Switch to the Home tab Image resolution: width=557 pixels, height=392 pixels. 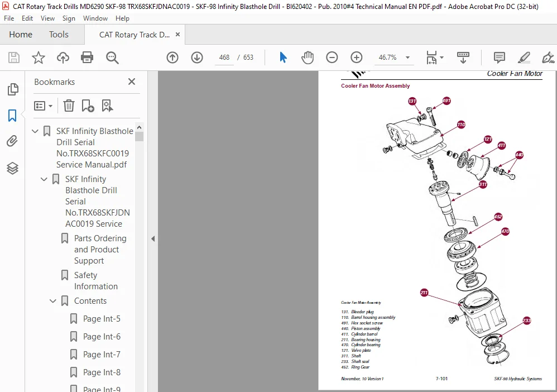click(21, 35)
